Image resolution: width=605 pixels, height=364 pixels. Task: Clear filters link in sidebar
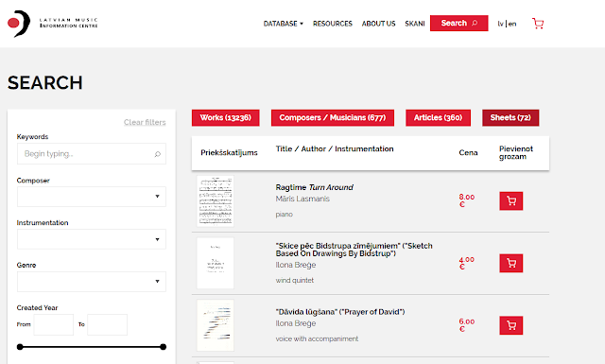tap(145, 122)
